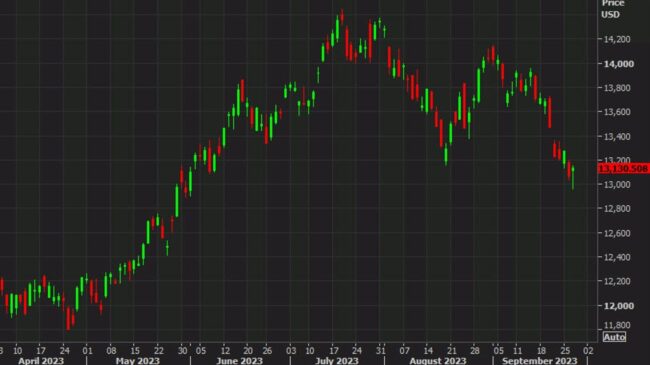Click the 22 date tick label

159,350
